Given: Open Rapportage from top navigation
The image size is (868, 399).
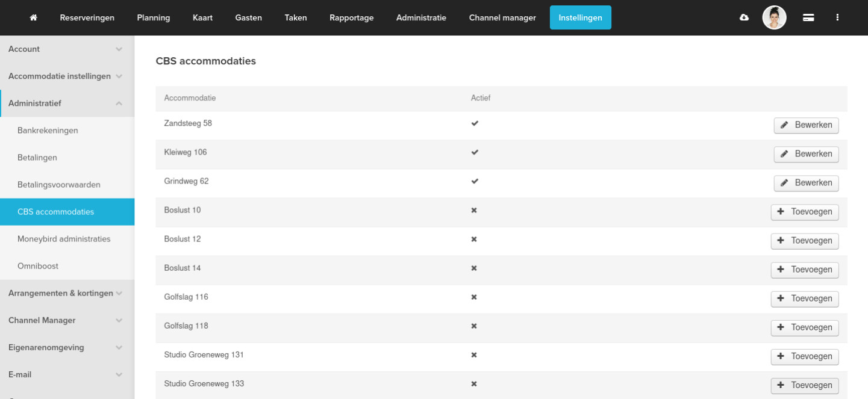Looking at the screenshot, I should coord(351,18).
